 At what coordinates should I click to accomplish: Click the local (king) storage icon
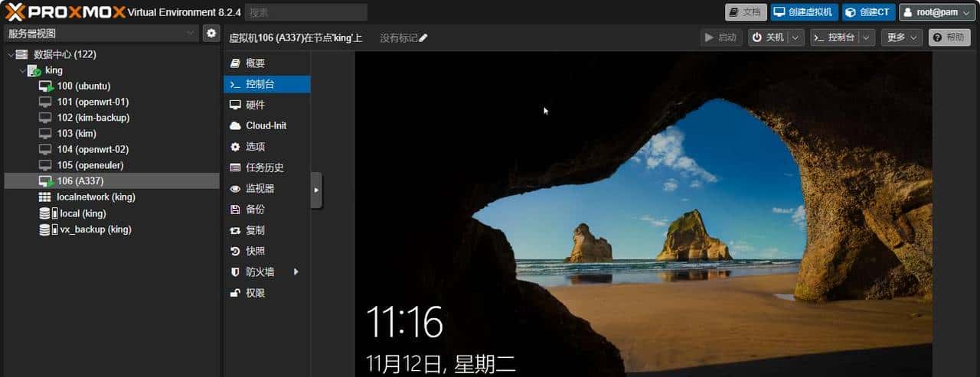[47, 213]
